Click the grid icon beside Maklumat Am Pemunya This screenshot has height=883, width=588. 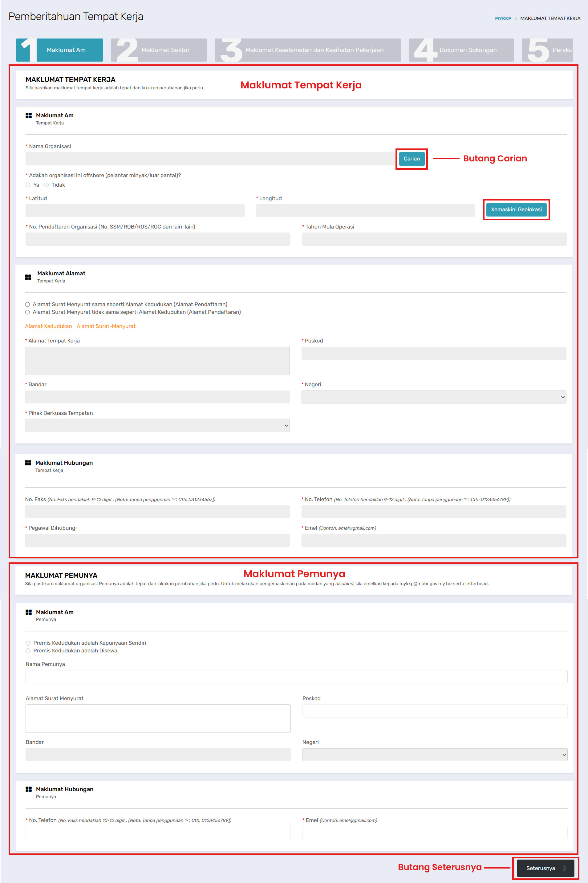tap(29, 612)
